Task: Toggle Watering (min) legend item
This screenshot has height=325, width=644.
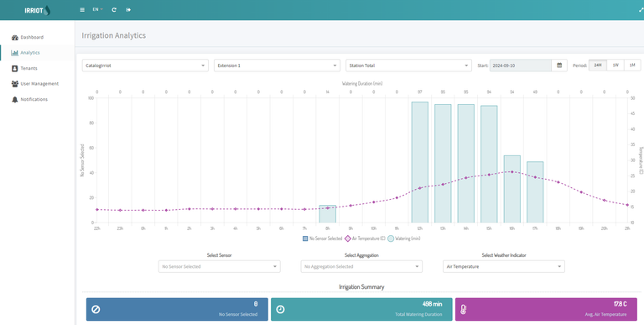Action: [403, 239]
